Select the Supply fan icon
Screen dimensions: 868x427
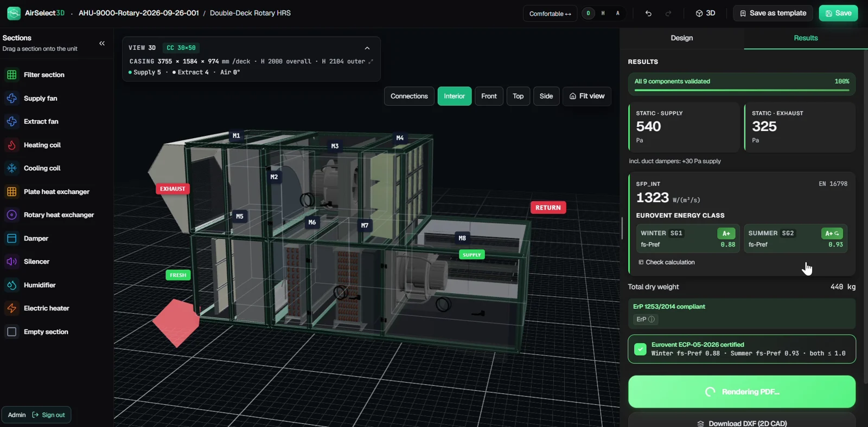(x=11, y=98)
